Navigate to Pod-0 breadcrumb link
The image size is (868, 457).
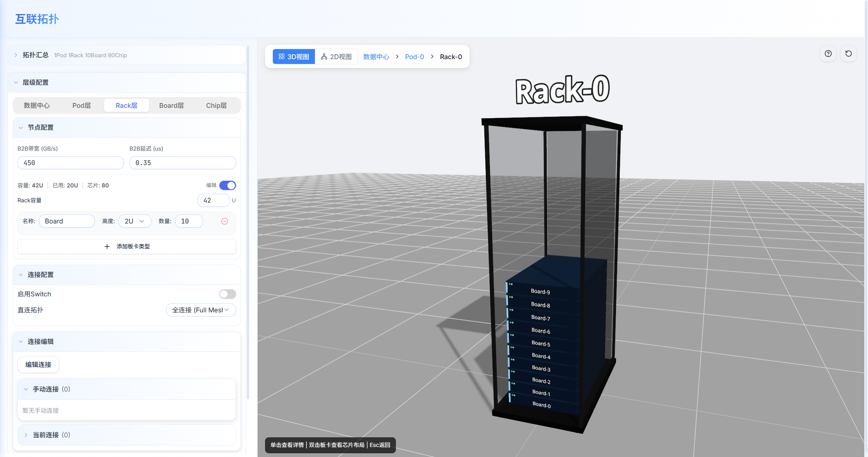pyautogui.click(x=414, y=57)
